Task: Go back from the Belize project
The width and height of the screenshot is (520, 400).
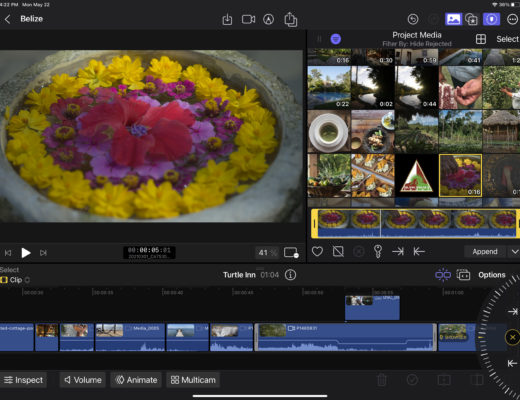Action: click(8, 19)
